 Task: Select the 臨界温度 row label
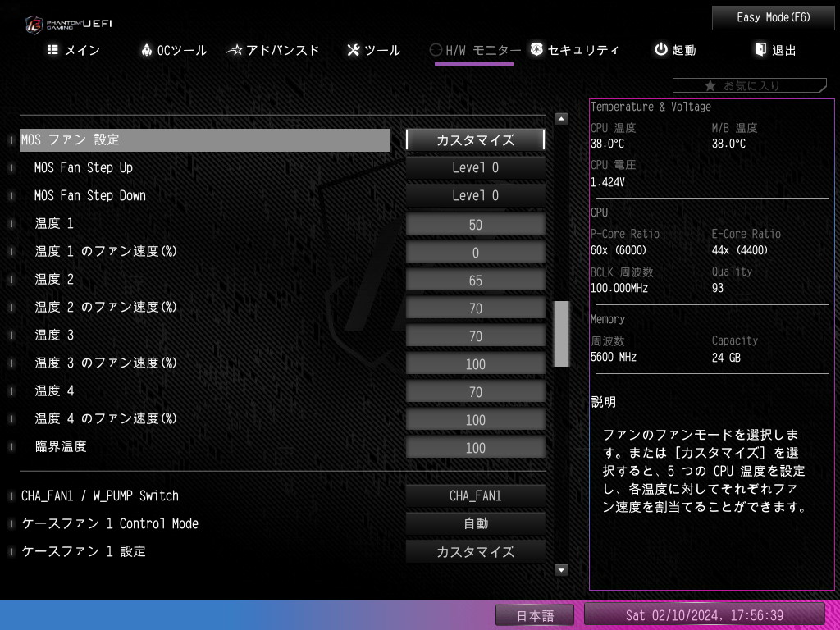[61, 446]
